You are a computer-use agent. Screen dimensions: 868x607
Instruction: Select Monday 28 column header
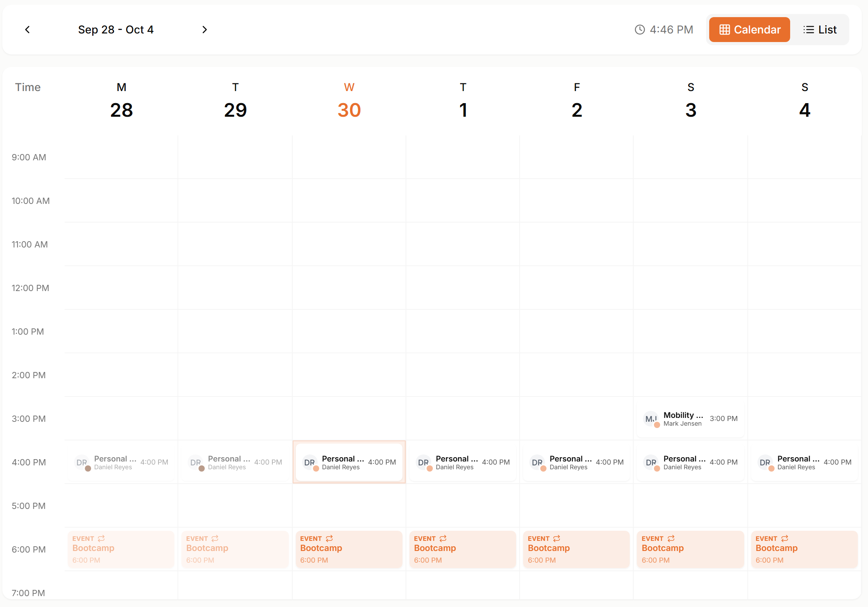[x=121, y=100]
